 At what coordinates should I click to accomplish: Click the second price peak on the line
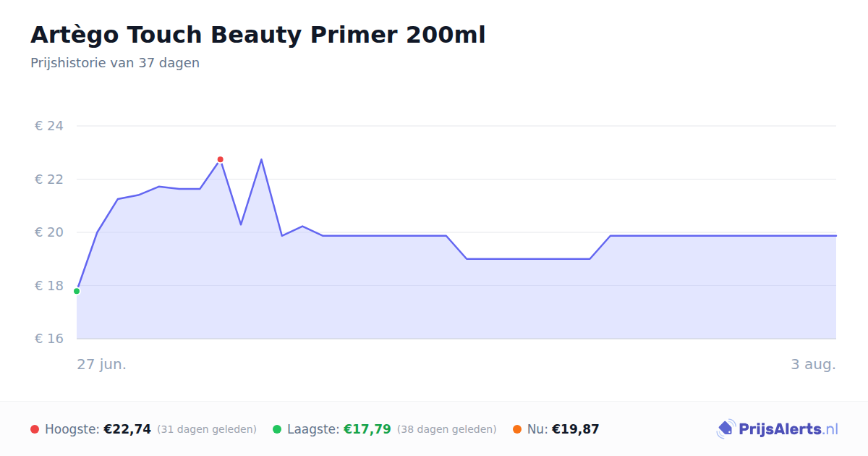point(261,159)
